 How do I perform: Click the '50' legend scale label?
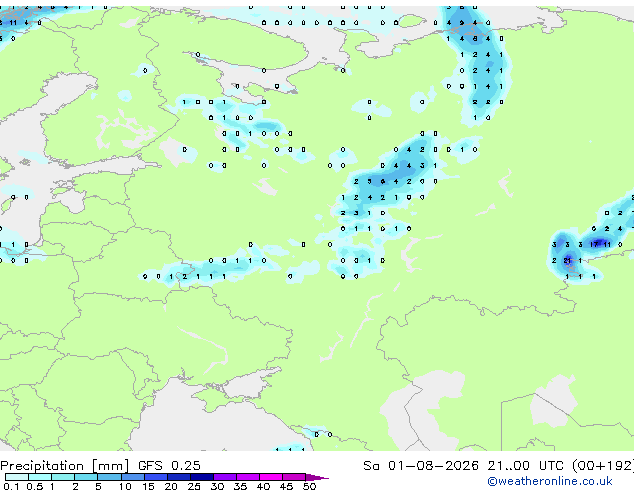309,486
